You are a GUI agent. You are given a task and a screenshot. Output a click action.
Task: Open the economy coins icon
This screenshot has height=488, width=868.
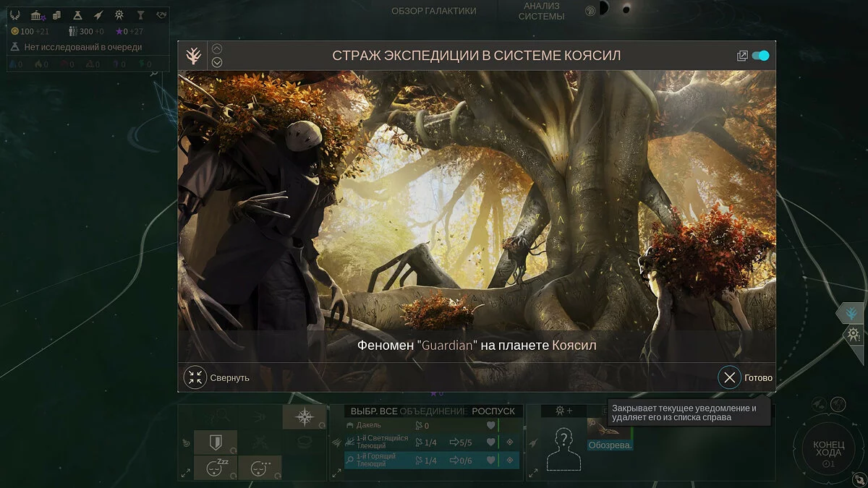tap(56, 15)
